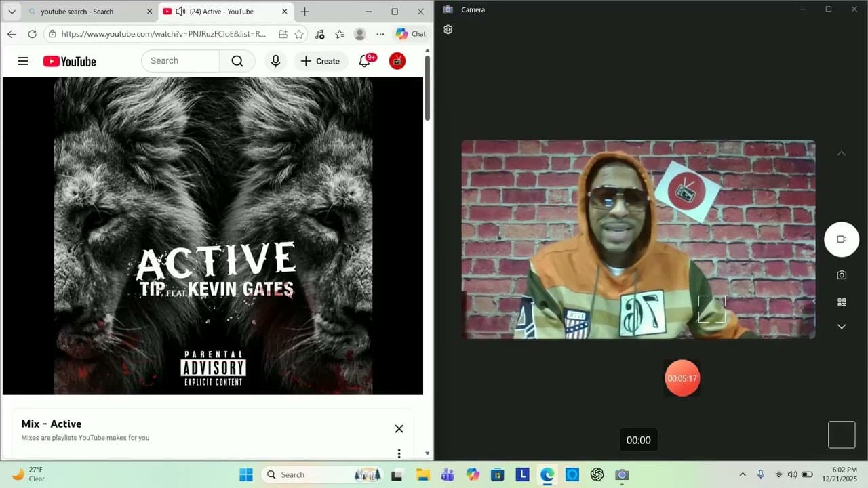Open YouTube notifications bell
The image size is (868, 488).
pos(365,61)
